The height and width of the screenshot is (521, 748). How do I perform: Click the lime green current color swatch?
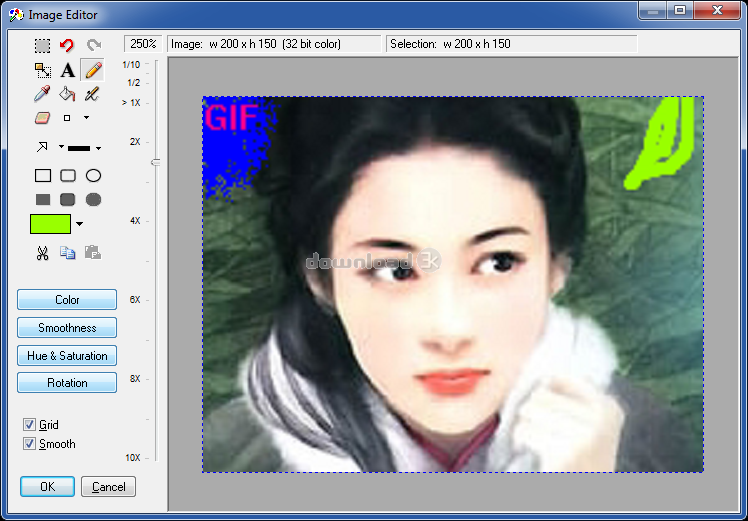coord(51,224)
